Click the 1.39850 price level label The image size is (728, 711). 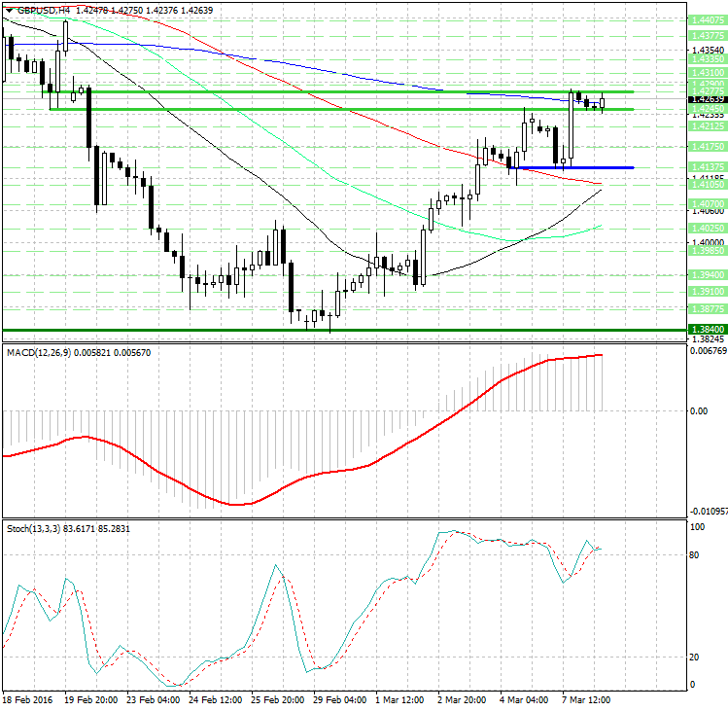tap(708, 251)
